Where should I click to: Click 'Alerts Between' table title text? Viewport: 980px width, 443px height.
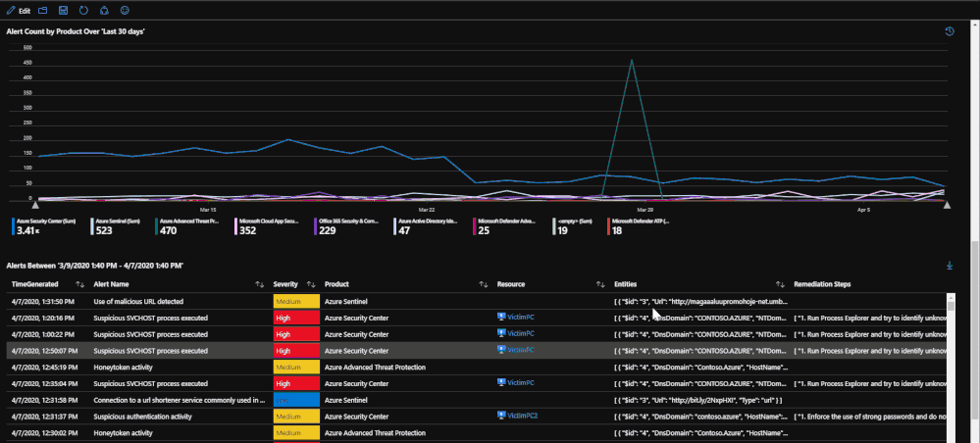click(94, 266)
